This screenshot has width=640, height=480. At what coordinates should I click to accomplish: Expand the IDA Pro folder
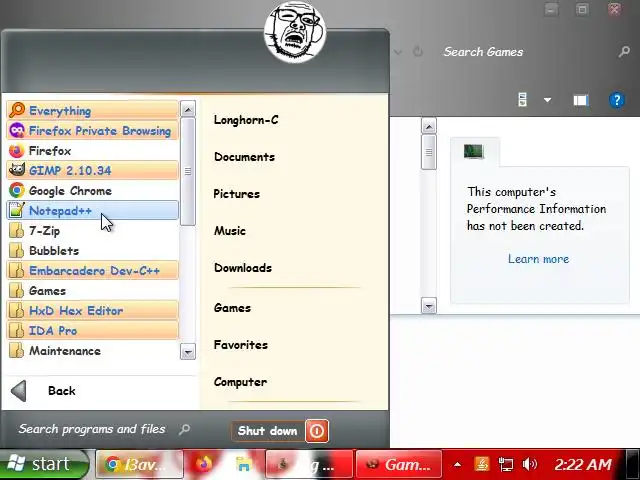point(93,330)
